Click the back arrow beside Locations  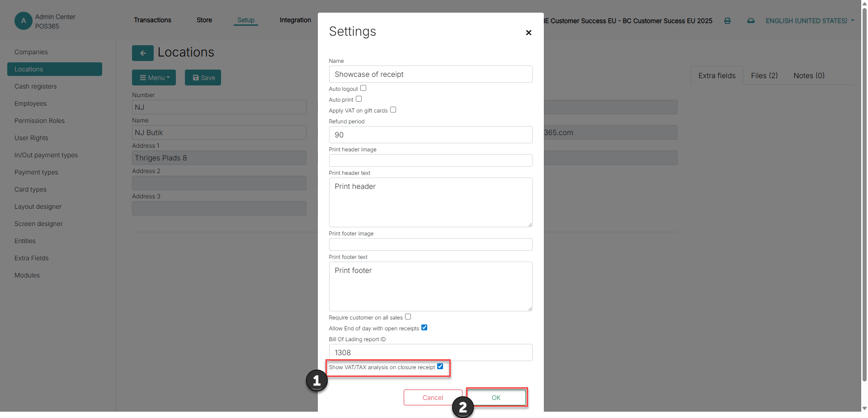pyautogui.click(x=143, y=53)
